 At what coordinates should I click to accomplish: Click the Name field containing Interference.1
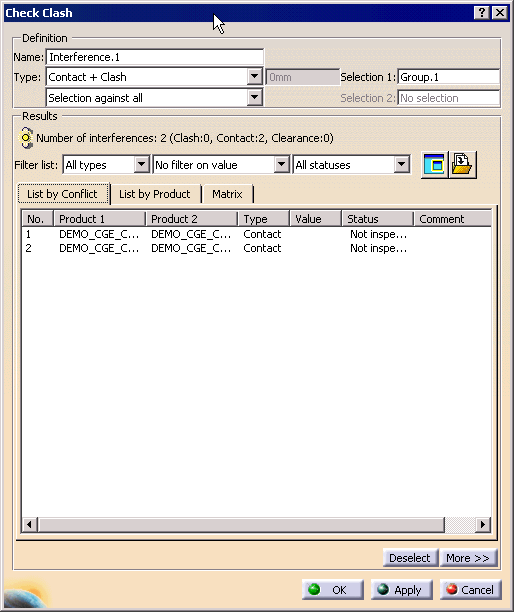155,57
